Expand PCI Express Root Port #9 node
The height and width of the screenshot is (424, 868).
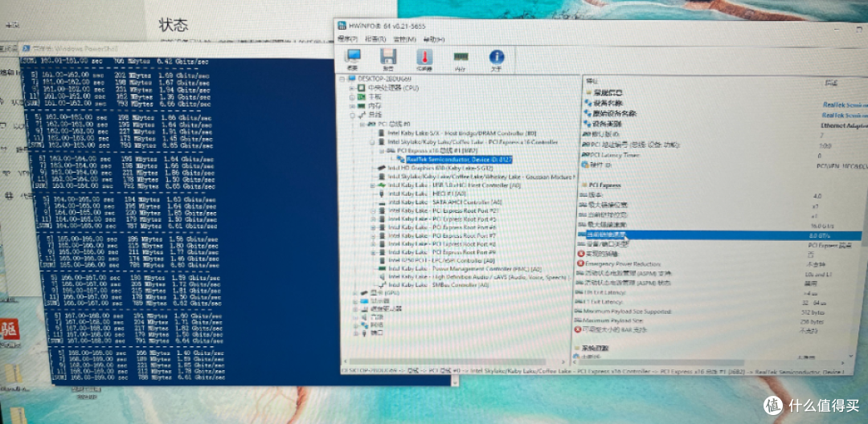click(372, 252)
